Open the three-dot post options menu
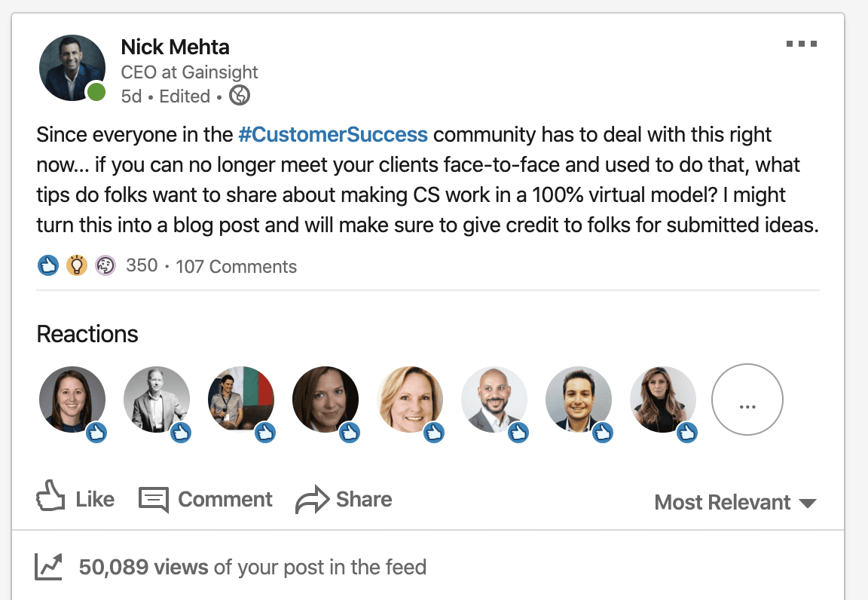This screenshot has height=600, width=868. coord(801,44)
